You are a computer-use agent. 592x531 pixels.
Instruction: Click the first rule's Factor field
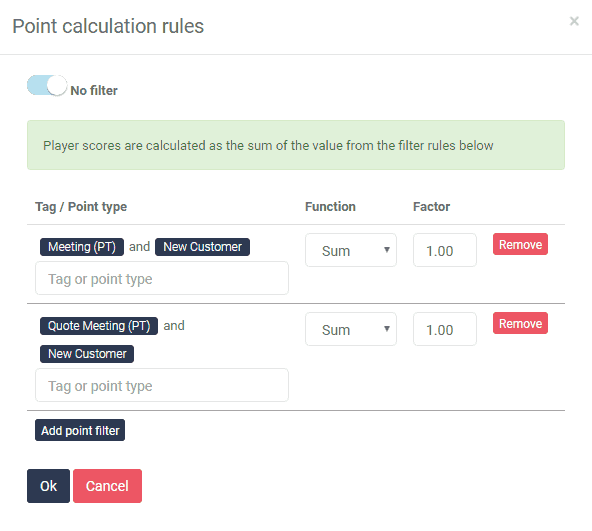[x=445, y=250]
